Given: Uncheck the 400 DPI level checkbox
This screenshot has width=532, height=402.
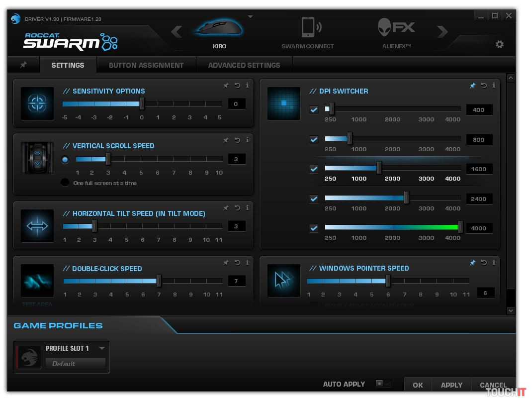Looking at the screenshot, I should click(314, 109).
